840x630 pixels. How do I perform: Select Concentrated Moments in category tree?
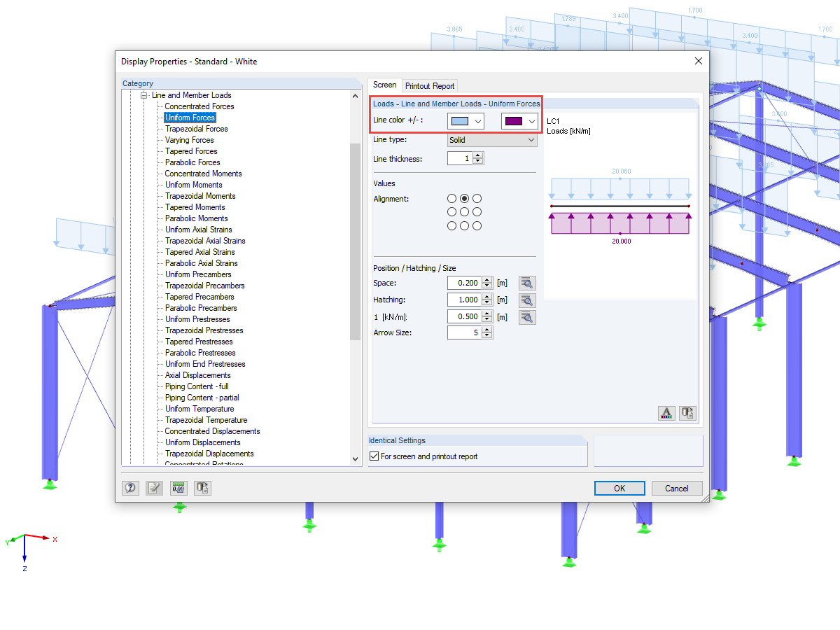coord(203,174)
